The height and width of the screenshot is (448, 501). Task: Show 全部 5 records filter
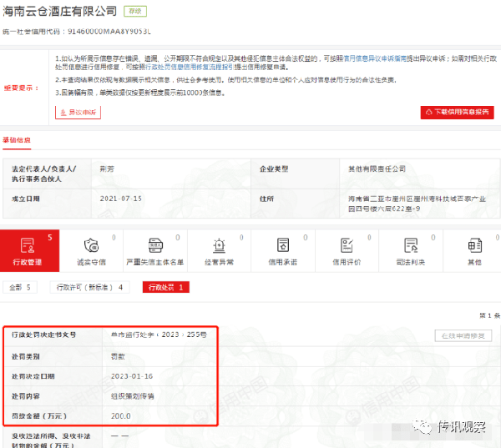21,287
